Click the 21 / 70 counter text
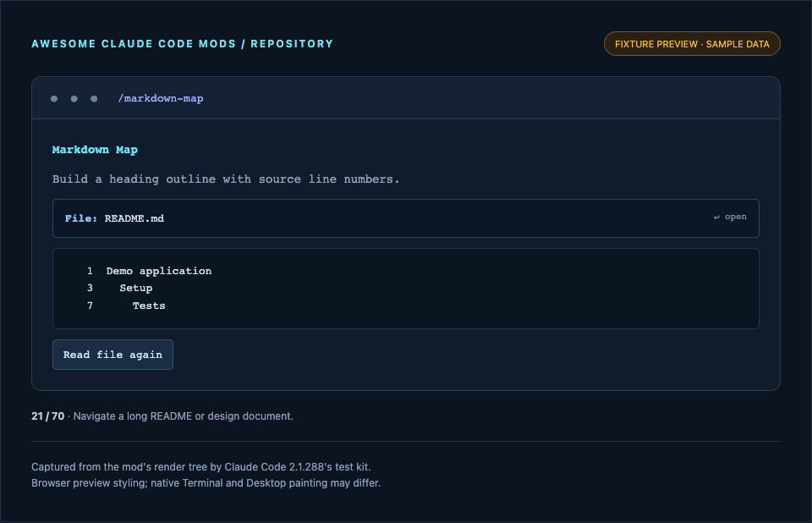Screen dimensions: 812x523 (x=48, y=416)
